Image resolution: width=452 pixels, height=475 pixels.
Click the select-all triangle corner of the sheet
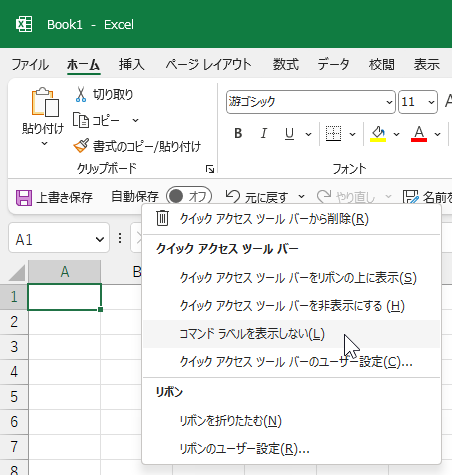17,273
